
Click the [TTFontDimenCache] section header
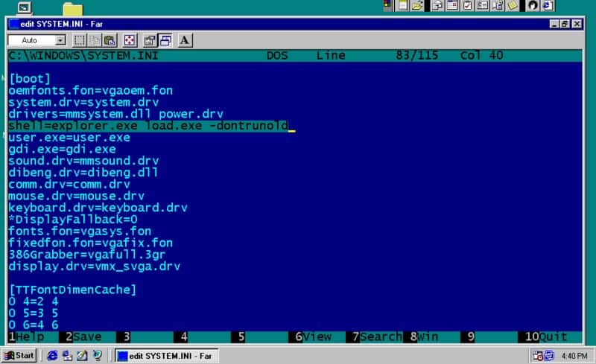(x=72, y=290)
